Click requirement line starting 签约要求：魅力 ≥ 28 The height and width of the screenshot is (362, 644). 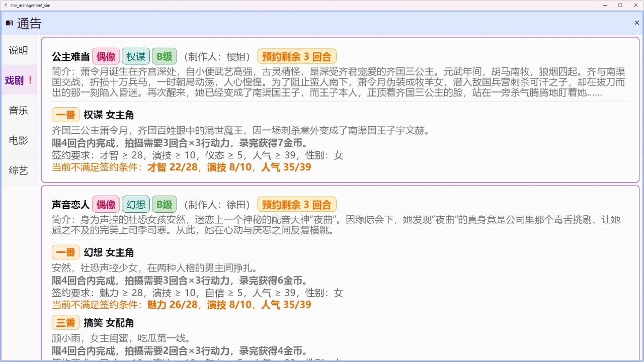tap(197, 293)
